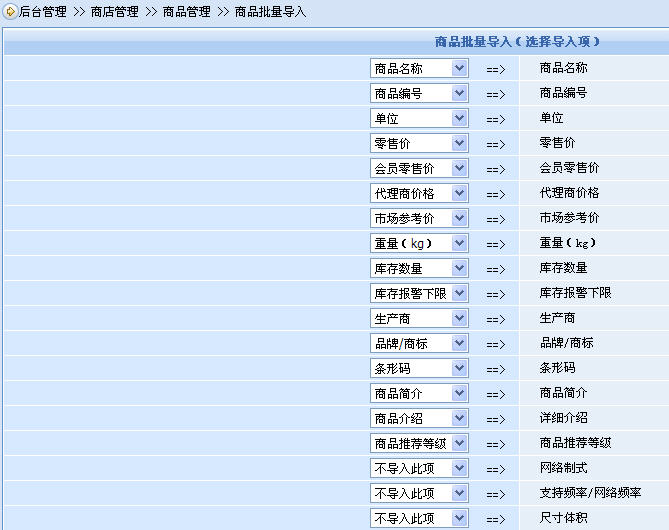
Task: Expand the 生产商 dropdown
Action: (x=418, y=318)
